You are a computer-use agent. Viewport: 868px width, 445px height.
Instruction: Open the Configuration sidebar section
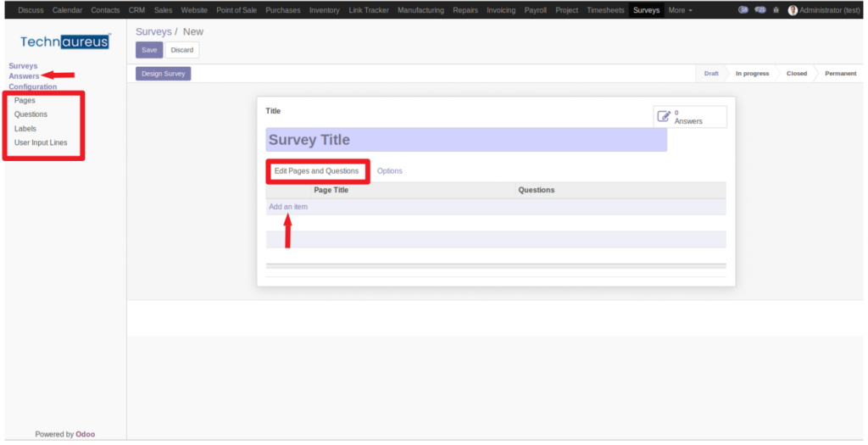(x=33, y=86)
